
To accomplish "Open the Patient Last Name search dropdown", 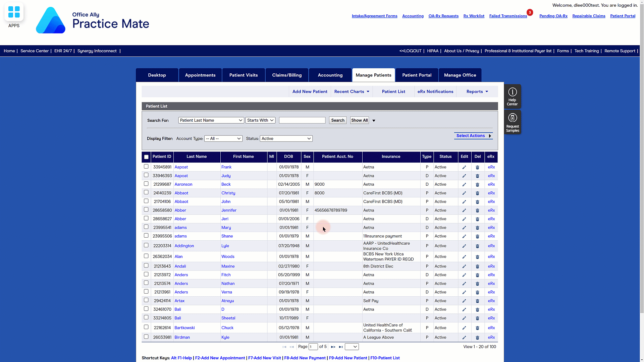I will pyautogui.click(x=211, y=120).
